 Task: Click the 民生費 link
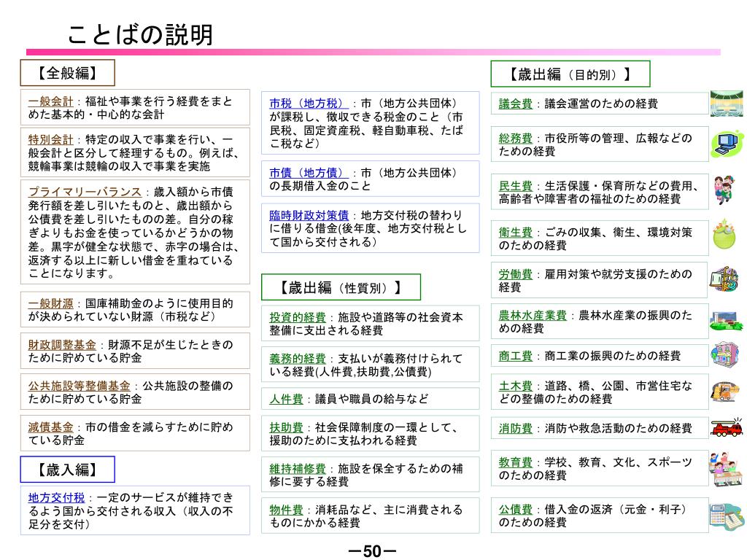click(x=516, y=186)
